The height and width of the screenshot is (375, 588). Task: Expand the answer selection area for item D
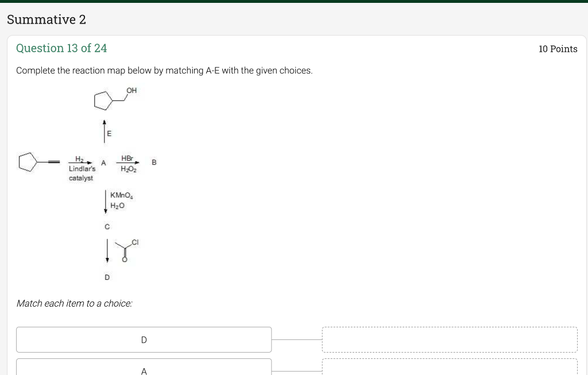click(x=450, y=339)
